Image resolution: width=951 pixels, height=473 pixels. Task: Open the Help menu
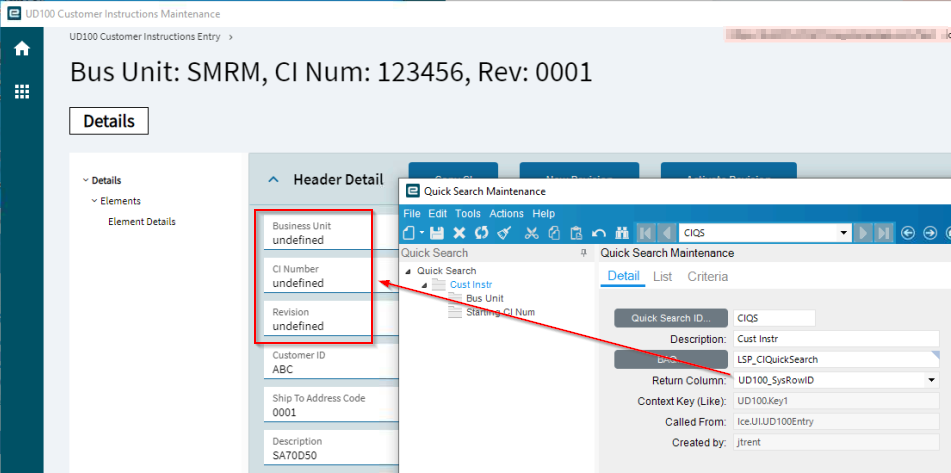pos(543,213)
